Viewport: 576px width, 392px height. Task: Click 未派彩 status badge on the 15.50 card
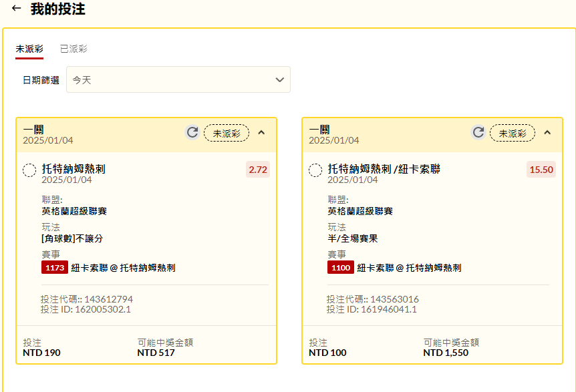tap(513, 133)
